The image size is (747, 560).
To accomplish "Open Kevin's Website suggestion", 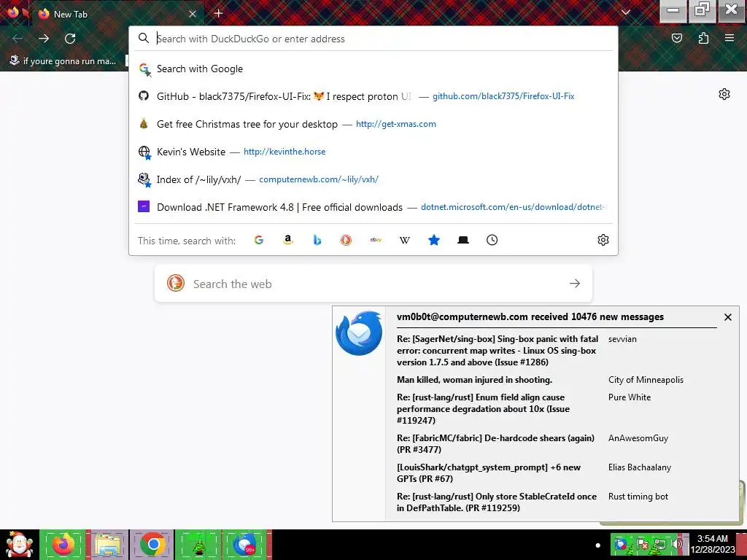I will click(x=373, y=152).
